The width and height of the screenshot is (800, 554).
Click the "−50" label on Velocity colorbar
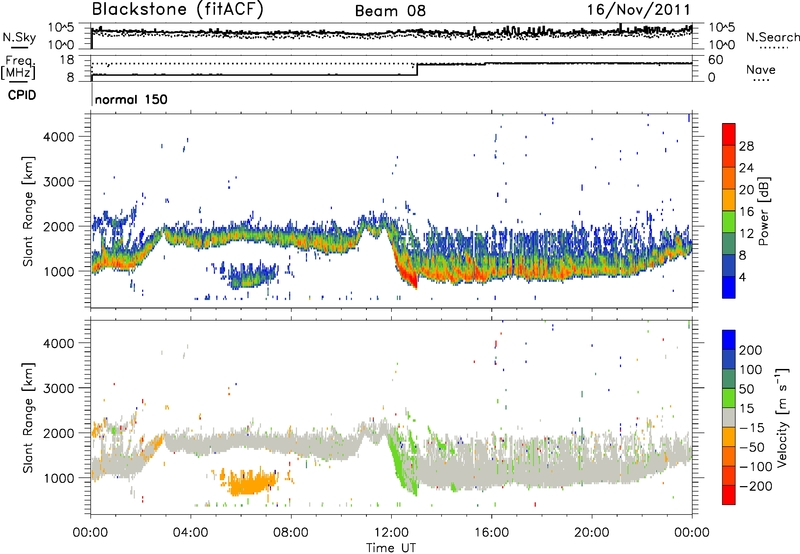(x=752, y=447)
